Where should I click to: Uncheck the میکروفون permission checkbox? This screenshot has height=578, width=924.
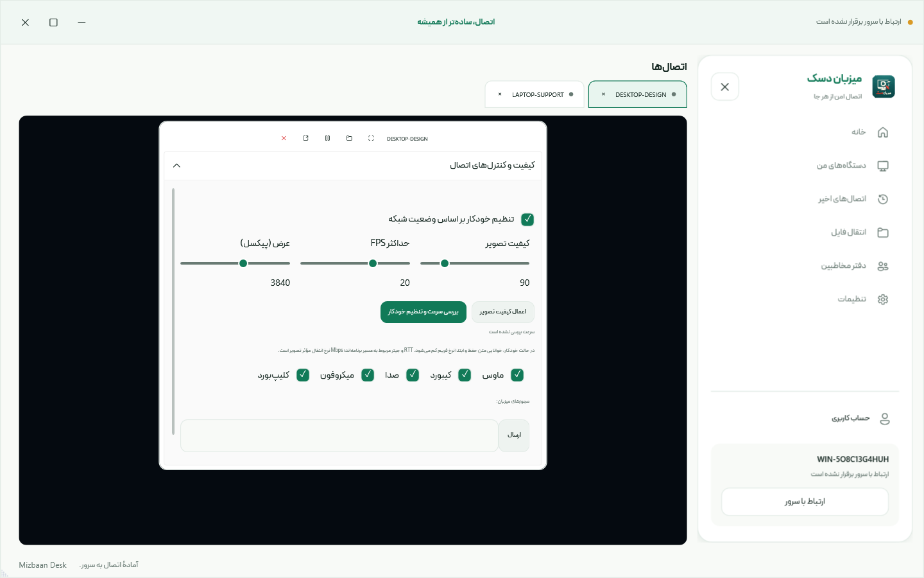pos(368,375)
